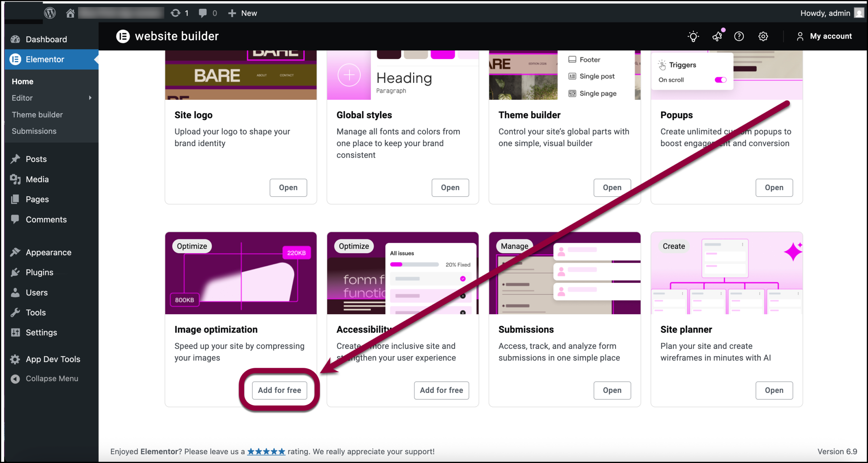Open the Popups card
The width and height of the screenshot is (868, 463).
(774, 187)
